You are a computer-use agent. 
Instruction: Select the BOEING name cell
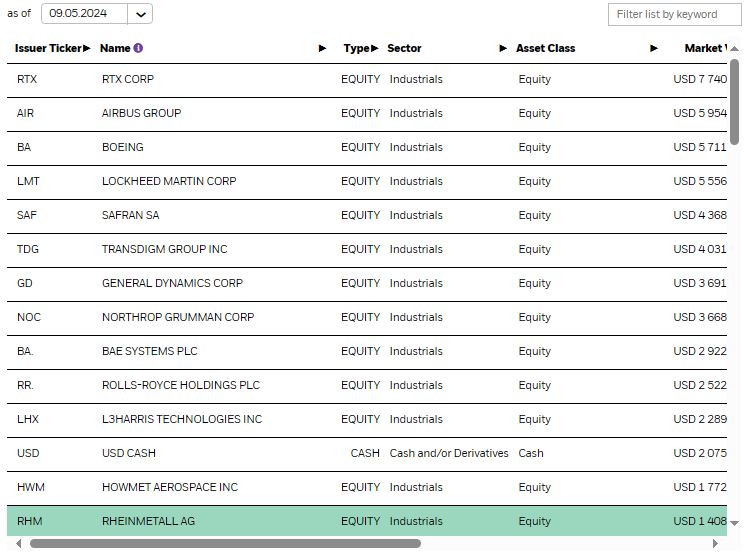click(x=123, y=147)
